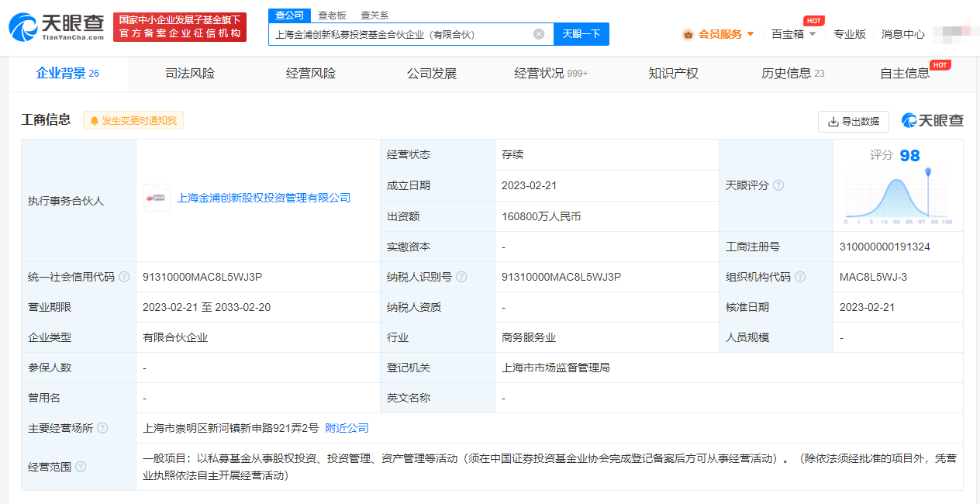Select the 上海市市场监督管理局 cell
This screenshot has width=980, height=504.
[x=556, y=368]
